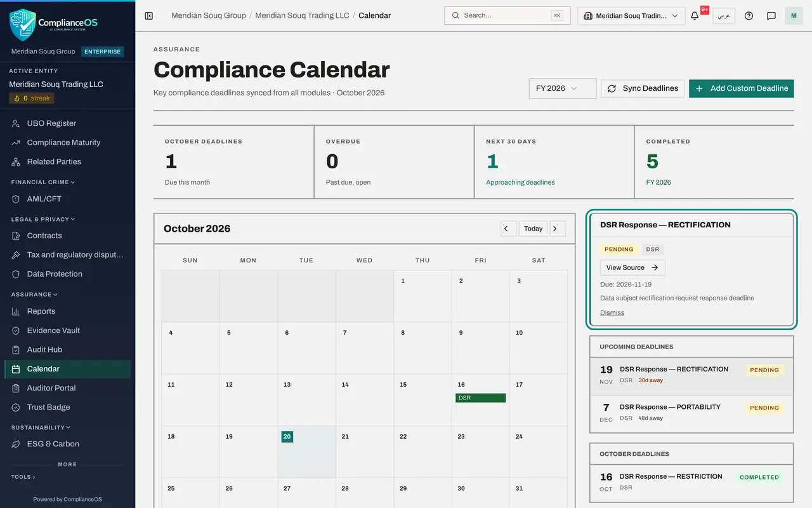Focus the Search field
The width and height of the screenshot is (812, 508).
[507, 16]
